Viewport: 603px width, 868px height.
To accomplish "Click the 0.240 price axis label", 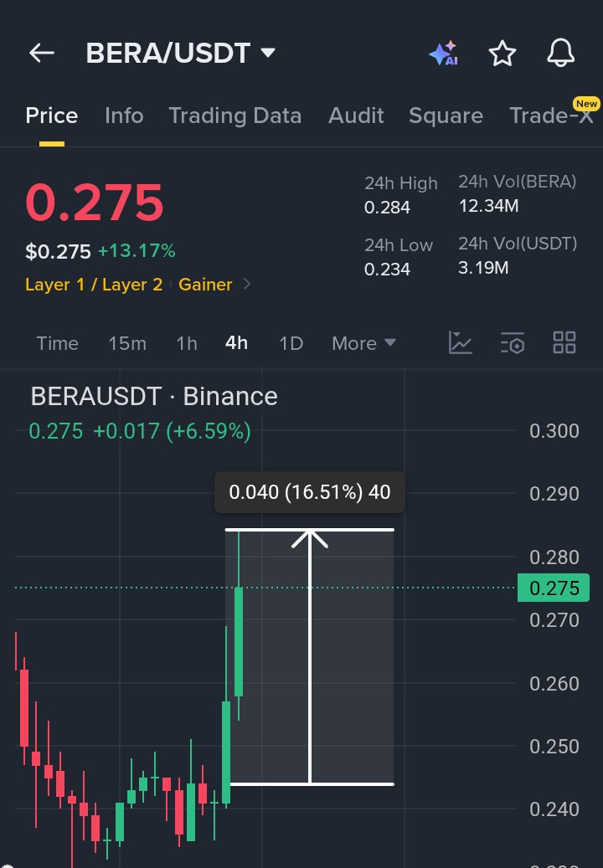I will [x=554, y=809].
